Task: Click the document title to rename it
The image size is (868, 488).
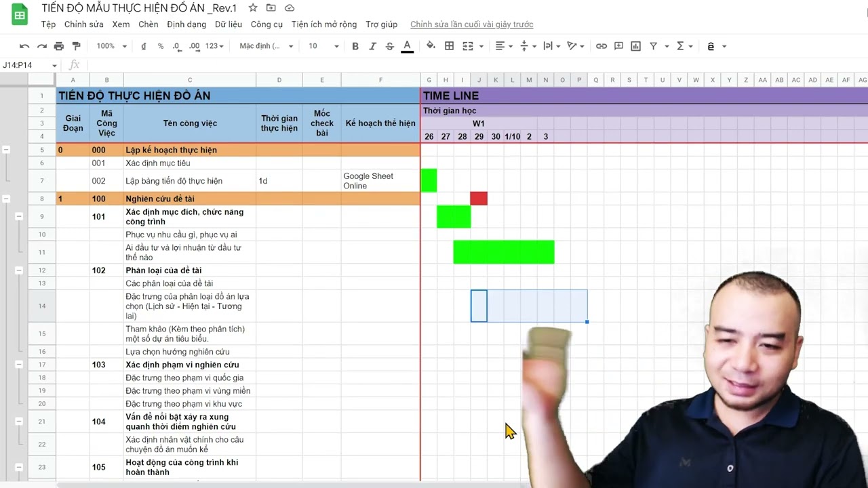Action: click(x=139, y=7)
